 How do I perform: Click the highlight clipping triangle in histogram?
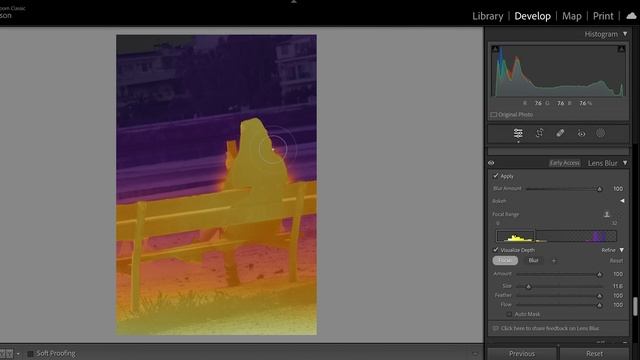point(621,49)
